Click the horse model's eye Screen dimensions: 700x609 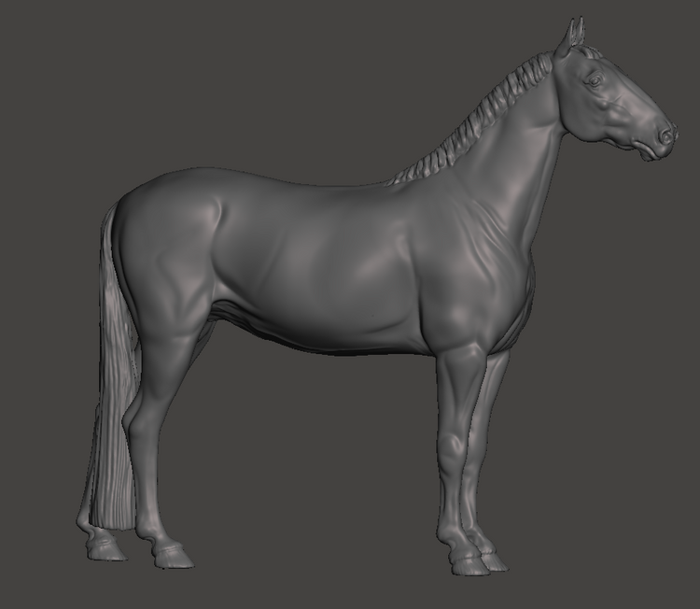[595, 81]
